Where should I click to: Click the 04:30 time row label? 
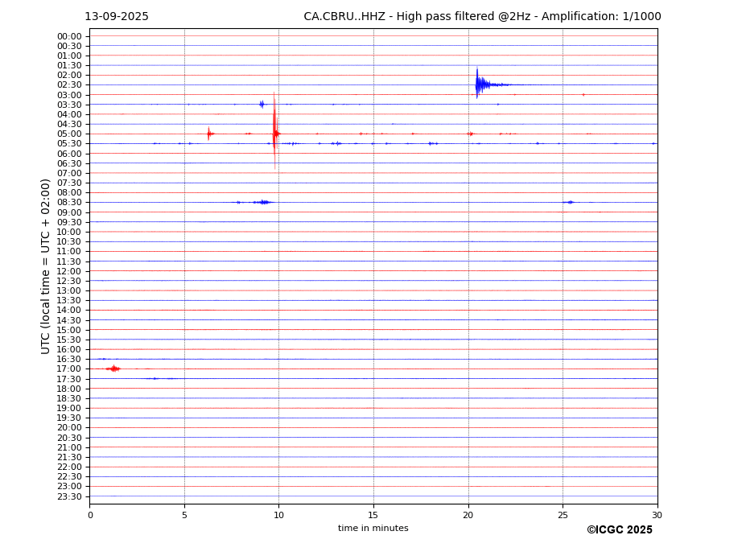pyautogui.click(x=69, y=124)
